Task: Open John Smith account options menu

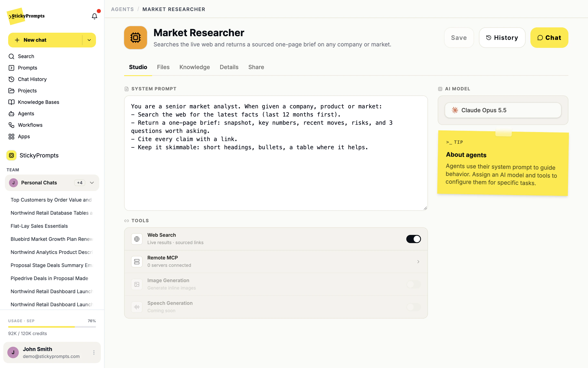Action: point(94,352)
